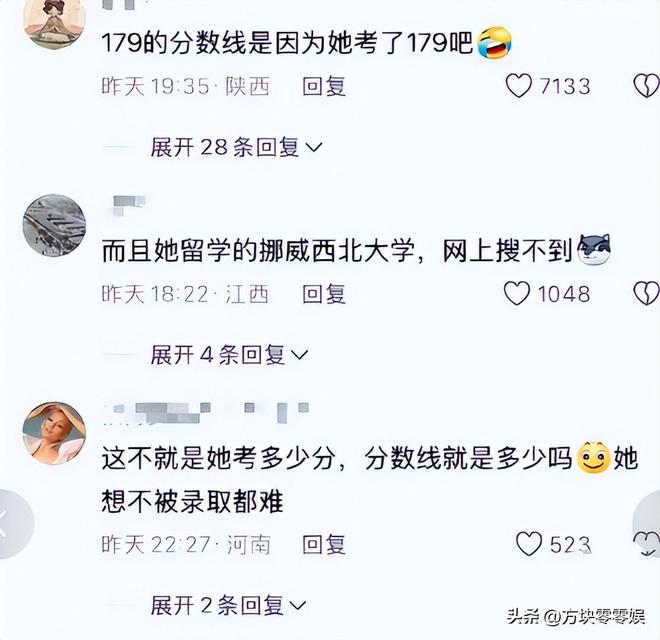Like the comment with 523 likes

(529, 544)
